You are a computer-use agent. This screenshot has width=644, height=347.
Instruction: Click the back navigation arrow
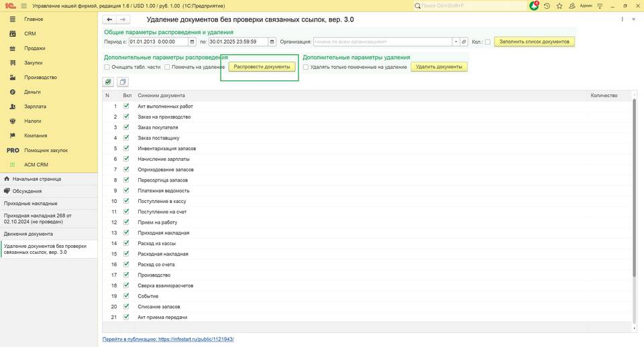coord(110,19)
